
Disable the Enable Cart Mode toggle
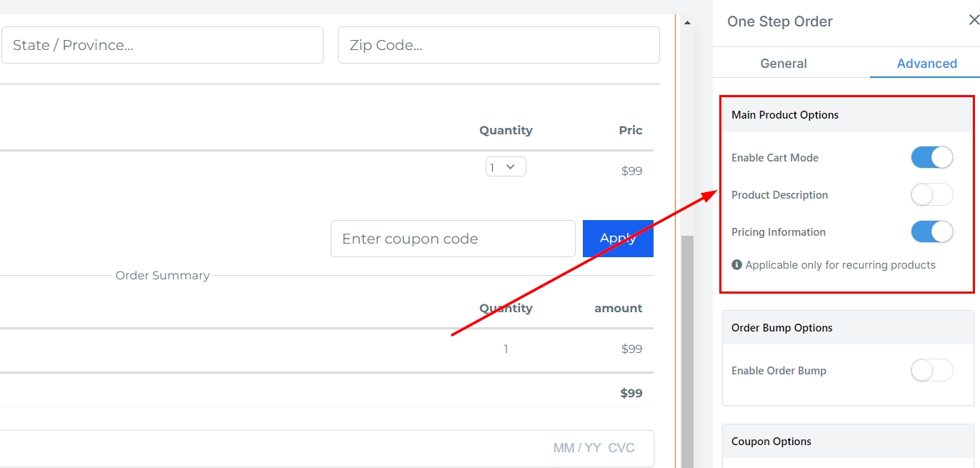tap(931, 158)
